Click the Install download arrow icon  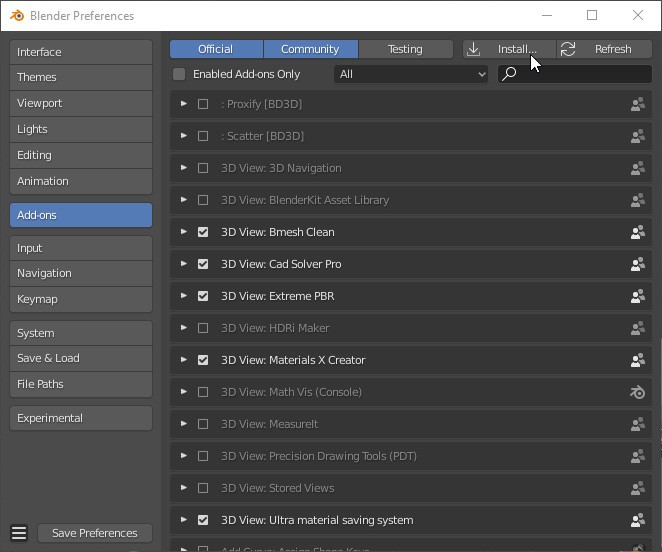pos(474,49)
